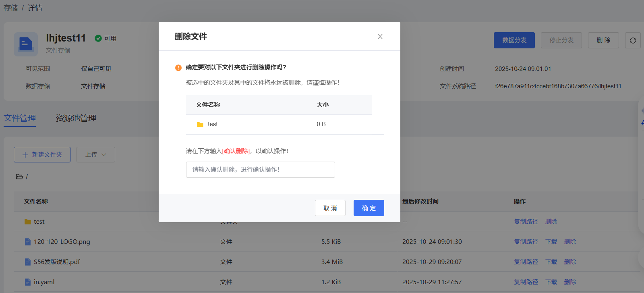Viewport: 644px width, 293px height.
Task: Expand the 上传 upload dropdown
Action: pos(95,155)
